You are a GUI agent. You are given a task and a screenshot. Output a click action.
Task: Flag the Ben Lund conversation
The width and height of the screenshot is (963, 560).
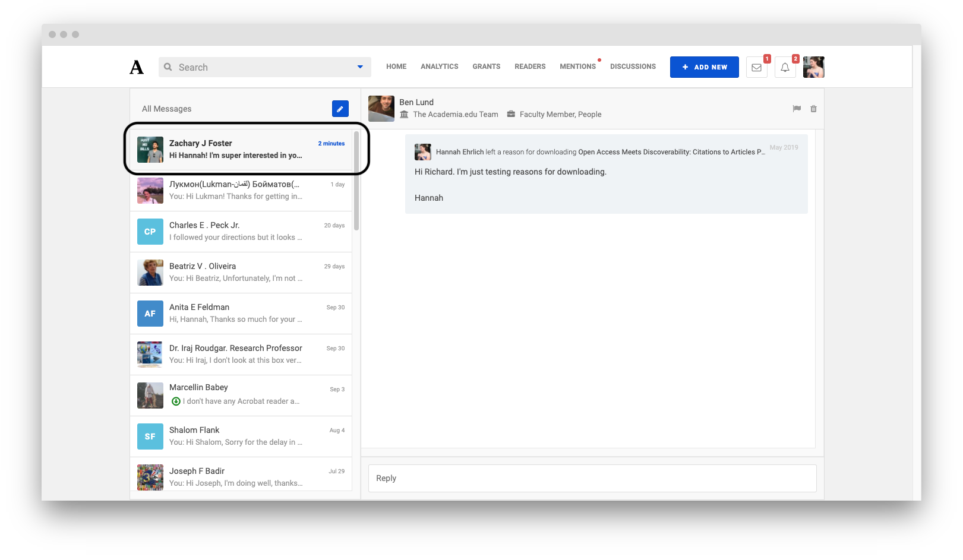[x=796, y=109]
